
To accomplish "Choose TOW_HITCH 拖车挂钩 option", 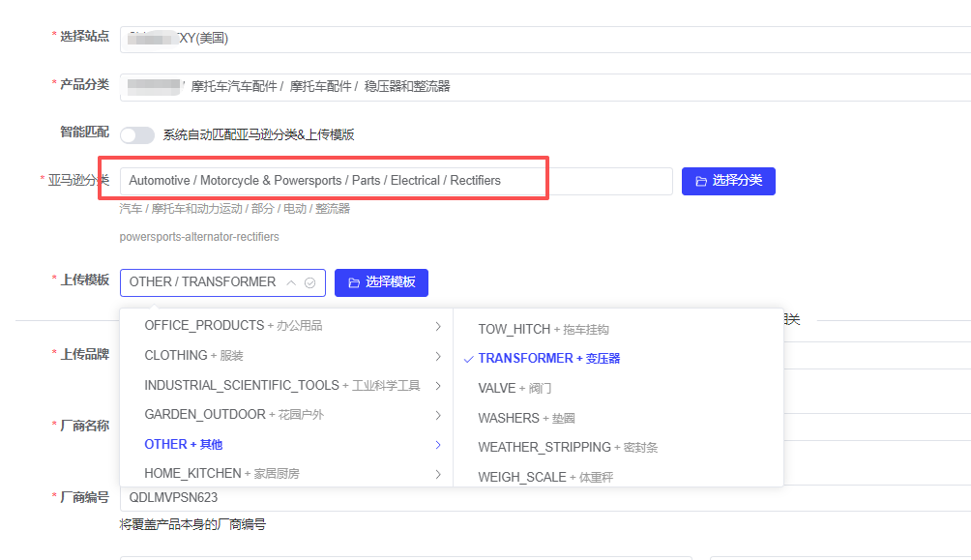I will [543, 329].
